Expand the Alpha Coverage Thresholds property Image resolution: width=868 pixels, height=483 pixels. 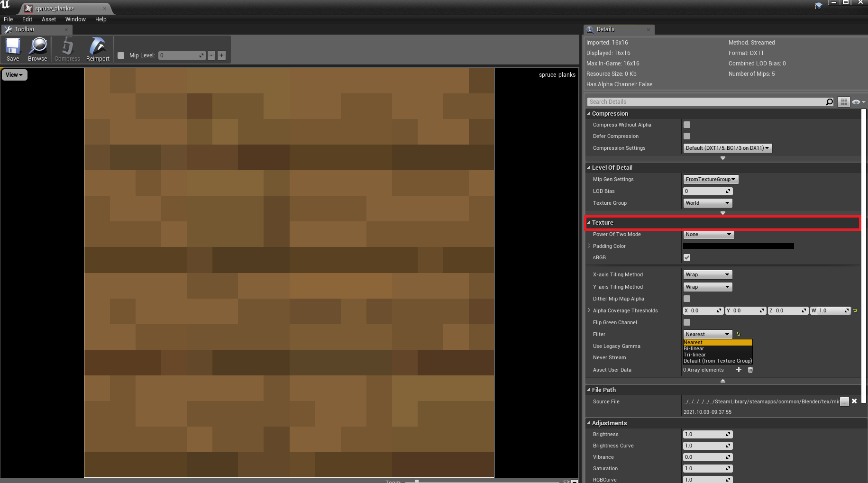pyautogui.click(x=589, y=310)
